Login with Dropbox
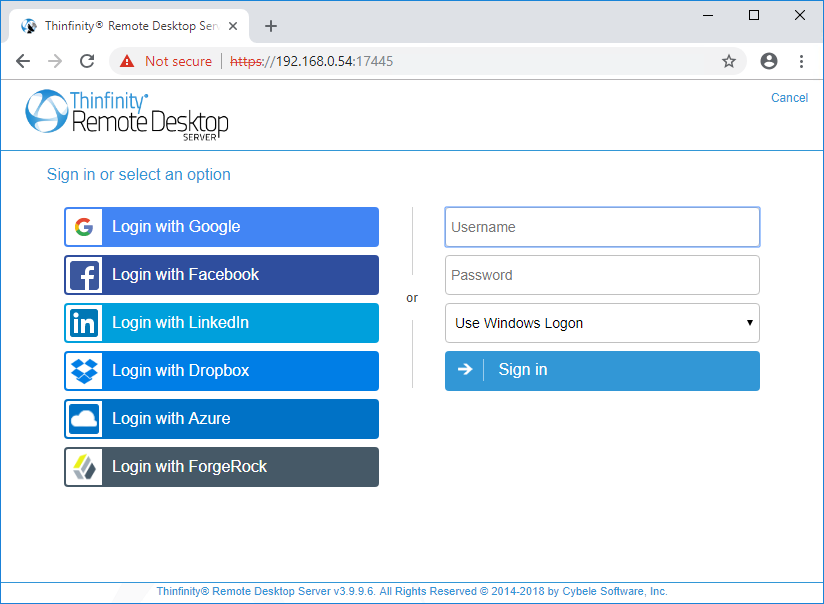 coord(221,371)
